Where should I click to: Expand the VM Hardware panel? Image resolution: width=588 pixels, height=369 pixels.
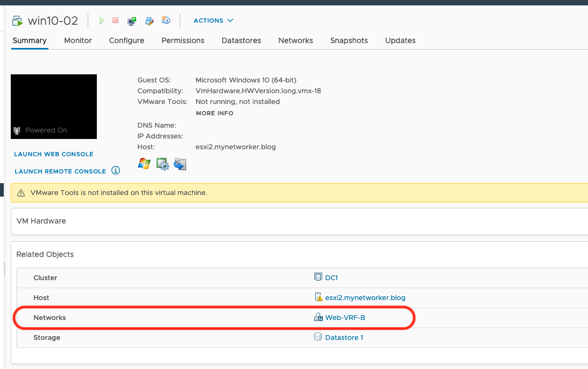[x=41, y=221]
